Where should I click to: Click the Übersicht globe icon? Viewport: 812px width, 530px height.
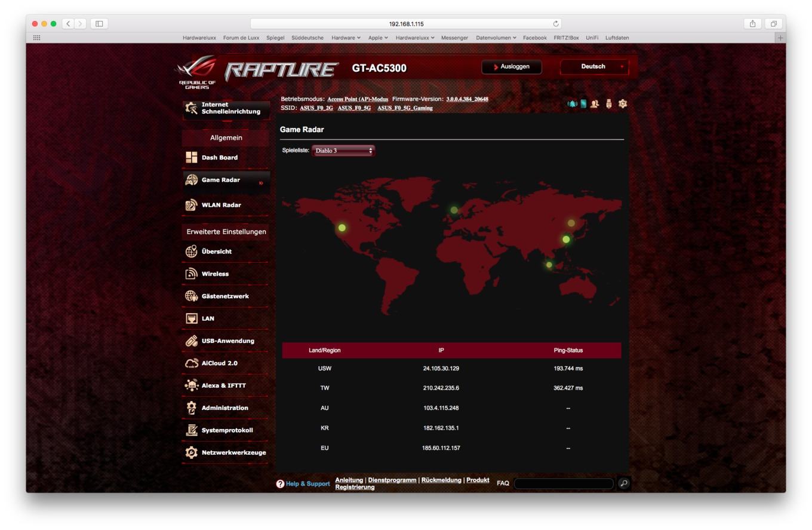point(192,252)
